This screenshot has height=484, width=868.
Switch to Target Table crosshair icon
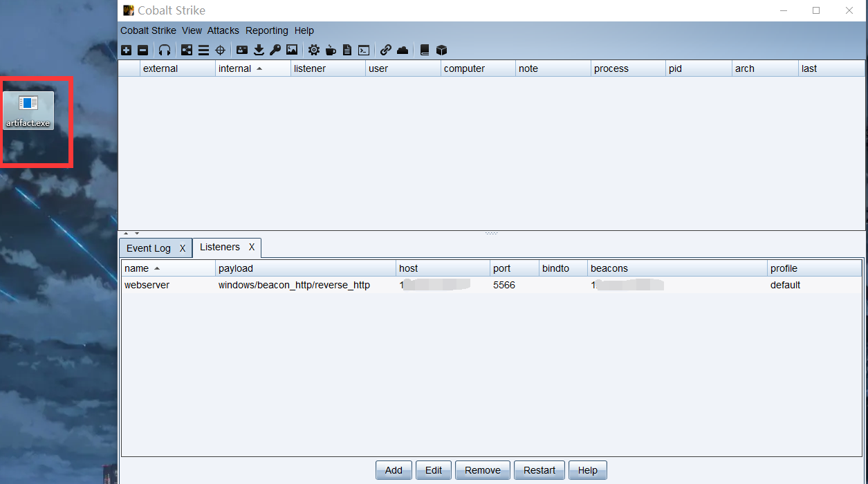(x=221, y=50)
